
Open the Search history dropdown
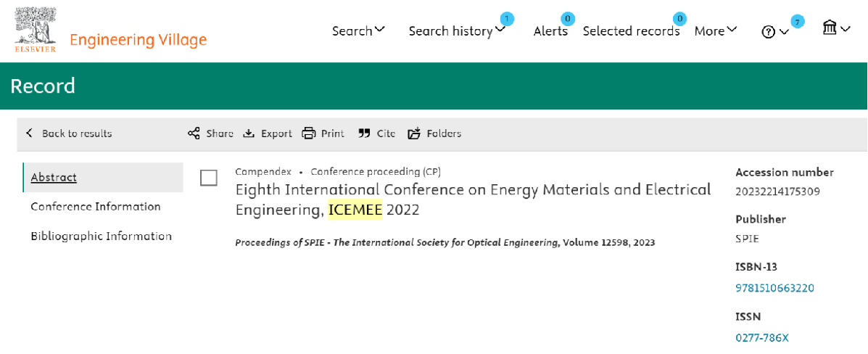pos(457,31)
